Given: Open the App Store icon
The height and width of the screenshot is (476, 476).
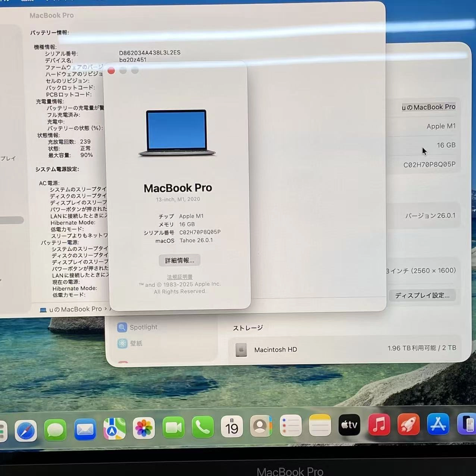Looking at the screenshot, I should coord(439,423).
